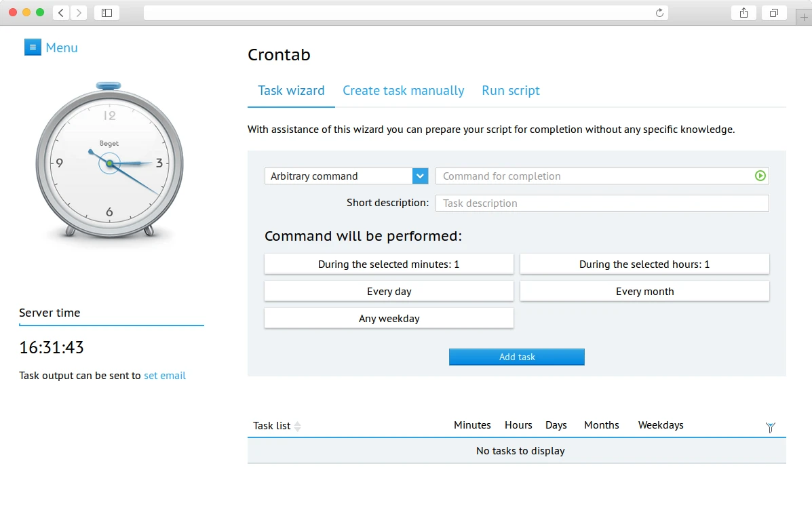Run the command using the green play icon
Image resolution: width=812 pixels, height=512 pixels.
[x=760, y=176]
